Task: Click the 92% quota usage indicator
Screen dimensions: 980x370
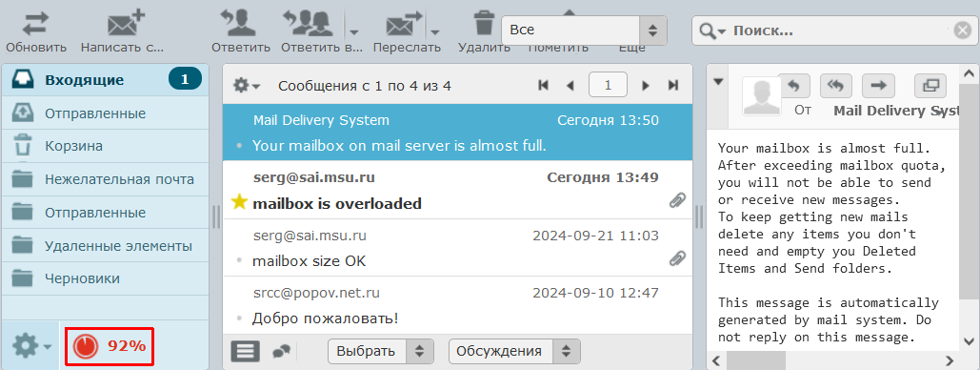Action: [110, 345]
